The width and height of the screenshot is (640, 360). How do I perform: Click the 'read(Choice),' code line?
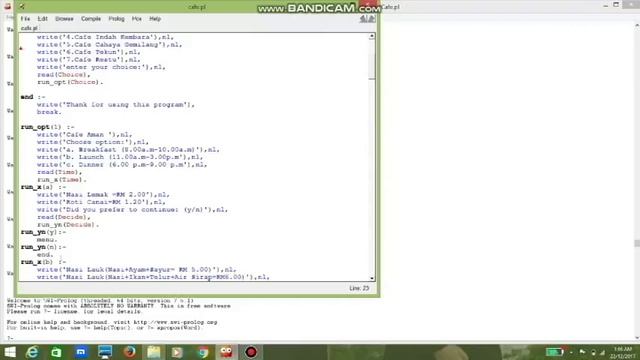pos(63,75)
